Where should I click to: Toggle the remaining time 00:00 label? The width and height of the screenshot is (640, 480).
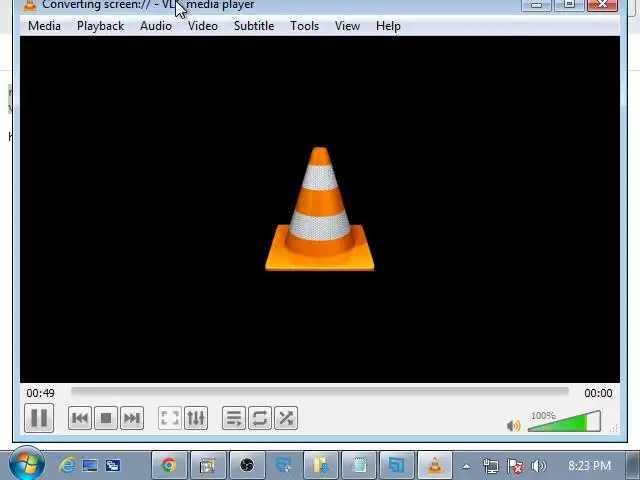[598, 393]
